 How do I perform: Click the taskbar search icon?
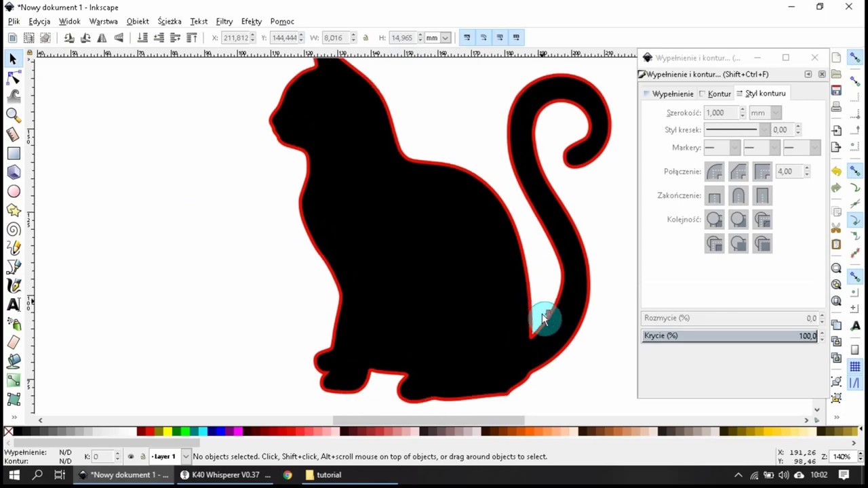37,475
